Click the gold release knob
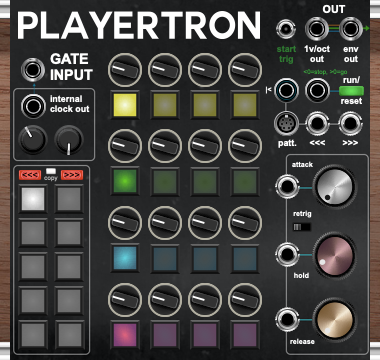Viewport: 380px width, 360px height. pos(334,320)
